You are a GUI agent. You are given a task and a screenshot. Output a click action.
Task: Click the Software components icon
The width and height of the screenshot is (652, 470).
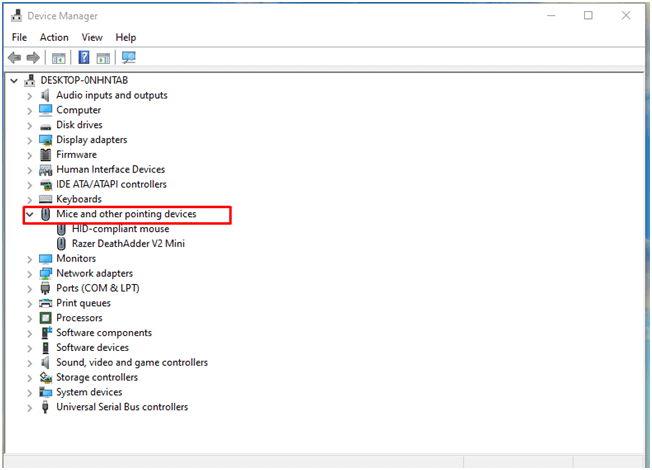click(x=46, y=333)
